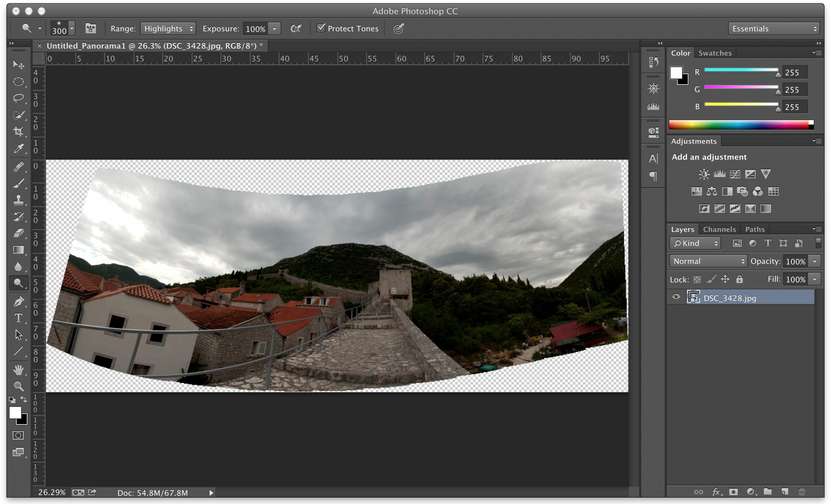Lock transparent pixels on layer

pyautogui.click(x=697, y=279)
